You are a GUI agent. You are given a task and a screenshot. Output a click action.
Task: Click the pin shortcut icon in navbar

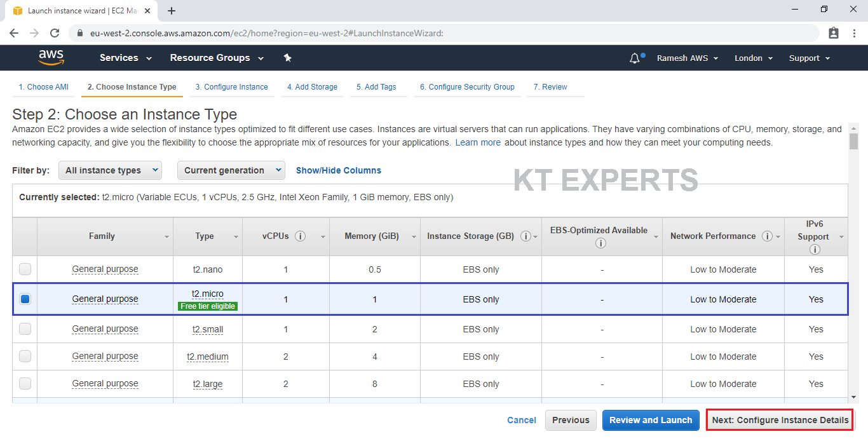287,58
